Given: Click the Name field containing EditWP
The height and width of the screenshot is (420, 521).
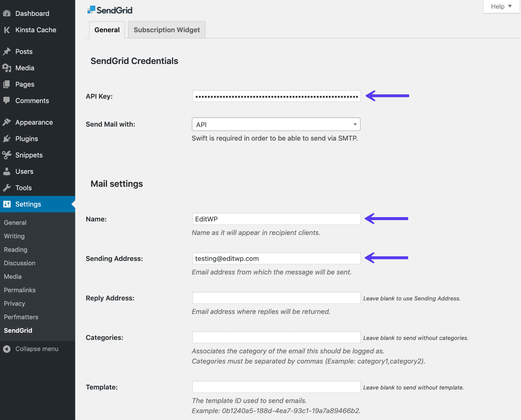Looking at the screenshot, I should (276, 219).
